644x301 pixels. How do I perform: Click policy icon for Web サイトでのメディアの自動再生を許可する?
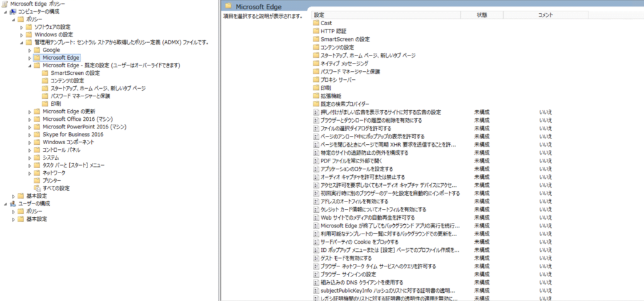[x=316, y=217]
